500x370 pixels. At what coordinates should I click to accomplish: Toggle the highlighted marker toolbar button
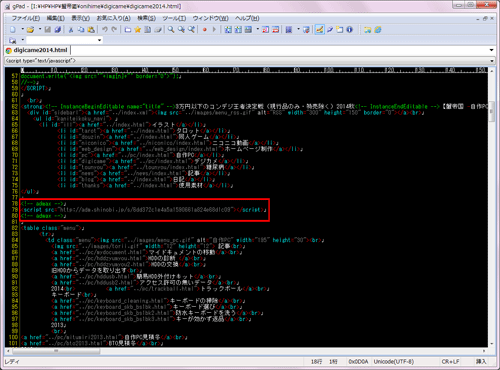click(x=319, y=30)
